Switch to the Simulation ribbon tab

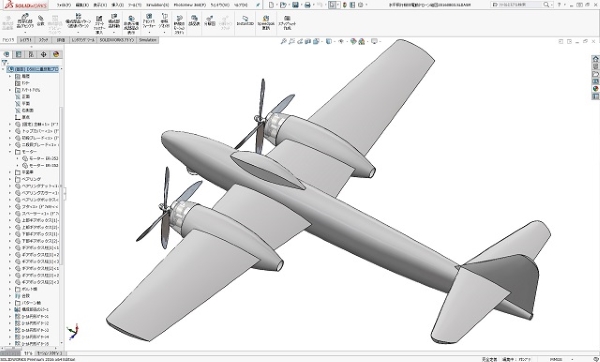tap(148, 40)
